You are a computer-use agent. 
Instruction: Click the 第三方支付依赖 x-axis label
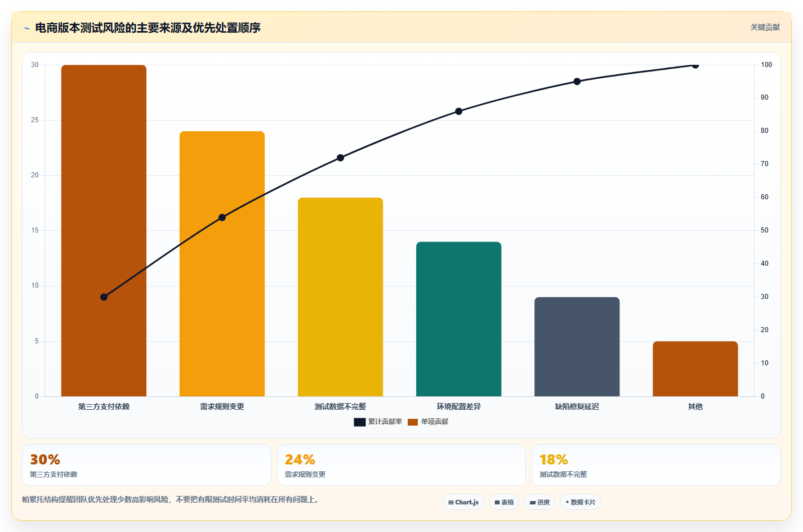point(104,406)
